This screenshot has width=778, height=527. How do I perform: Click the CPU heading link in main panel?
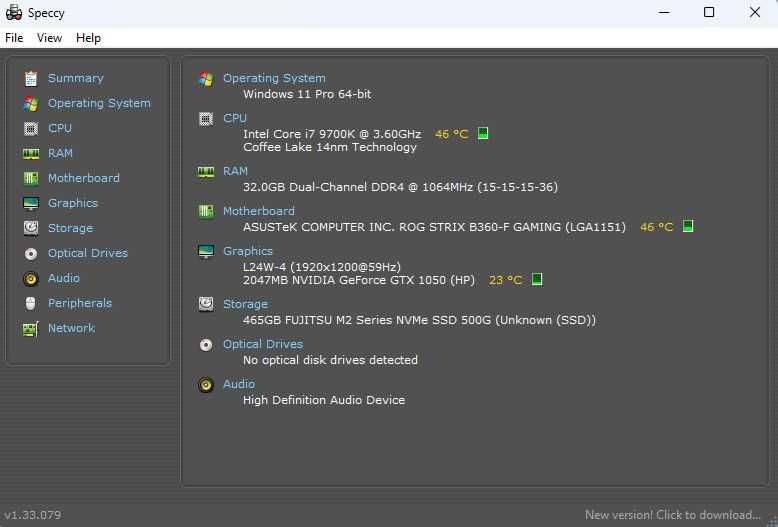tap(235, 118)
